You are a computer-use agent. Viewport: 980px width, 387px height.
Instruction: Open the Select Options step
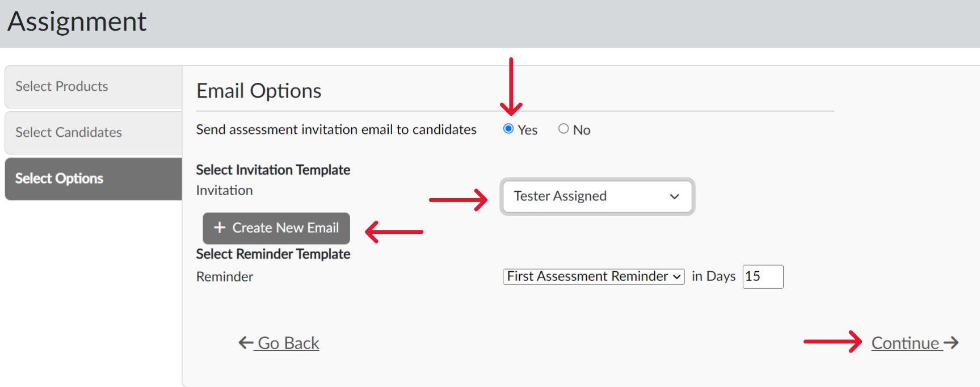tap(93, 179)
